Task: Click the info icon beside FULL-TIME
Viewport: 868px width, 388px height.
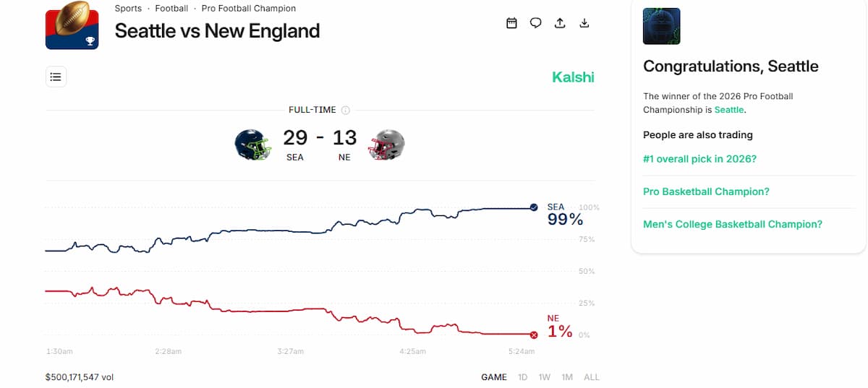Action: 346,111
